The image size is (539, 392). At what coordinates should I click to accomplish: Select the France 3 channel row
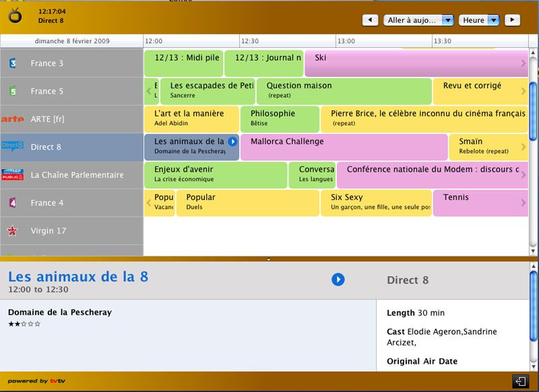[72, 63]
